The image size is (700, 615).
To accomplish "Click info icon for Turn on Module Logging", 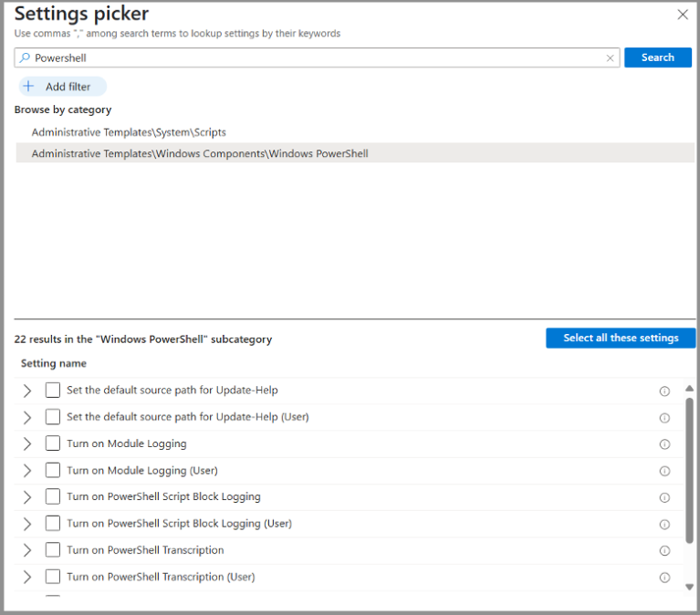I will pos(664,444).
